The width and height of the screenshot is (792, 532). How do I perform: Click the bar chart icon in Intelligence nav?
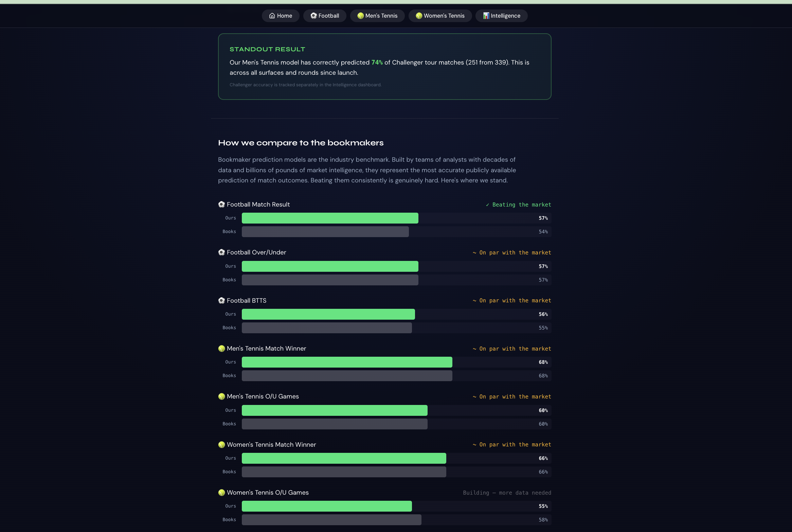click(486, 16)
